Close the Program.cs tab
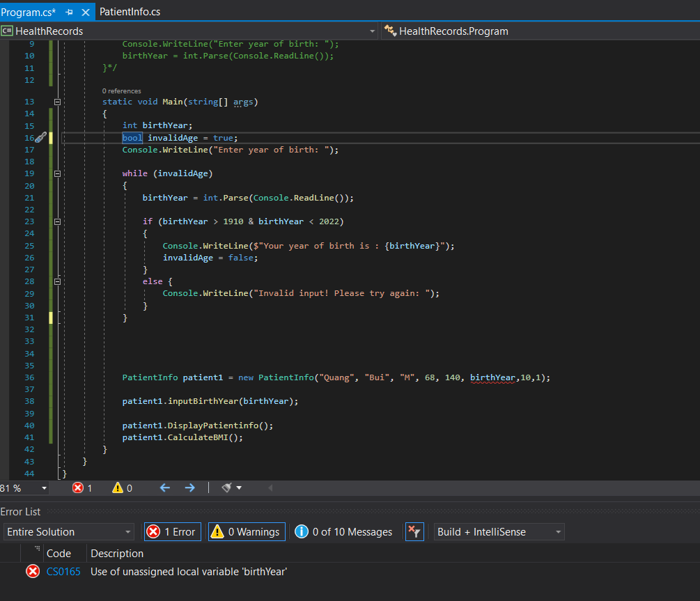 click(x=86, y=13)
